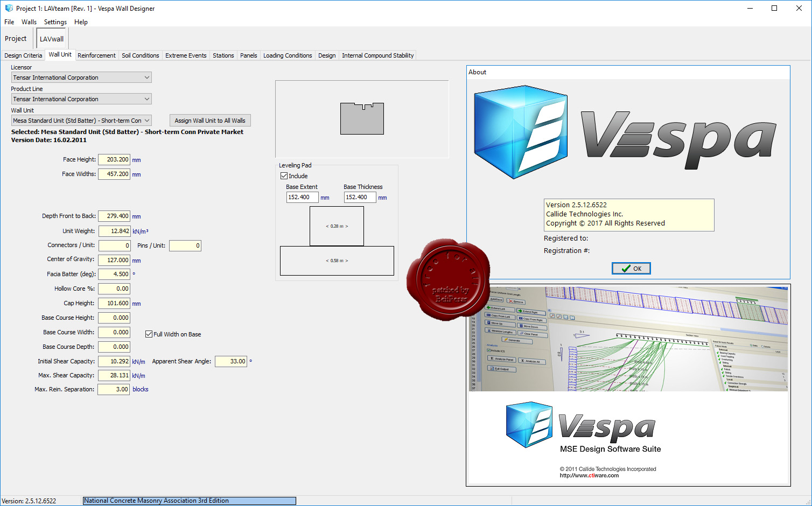The height and width of the screenshot is (506, 812).
Task: Click the Hollow Core % field
Action: tap(114, 289)
